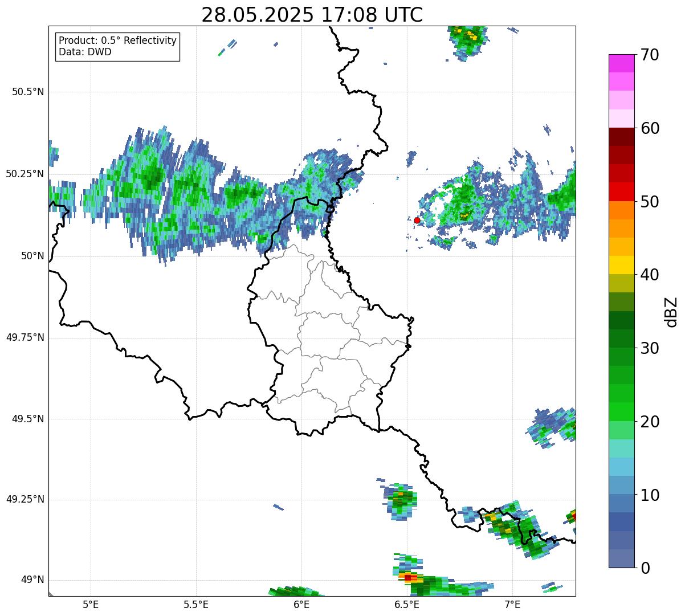685x616 pixels.
Task: Click the 50.5°N latitude label
Action: [x=28, y=92]
